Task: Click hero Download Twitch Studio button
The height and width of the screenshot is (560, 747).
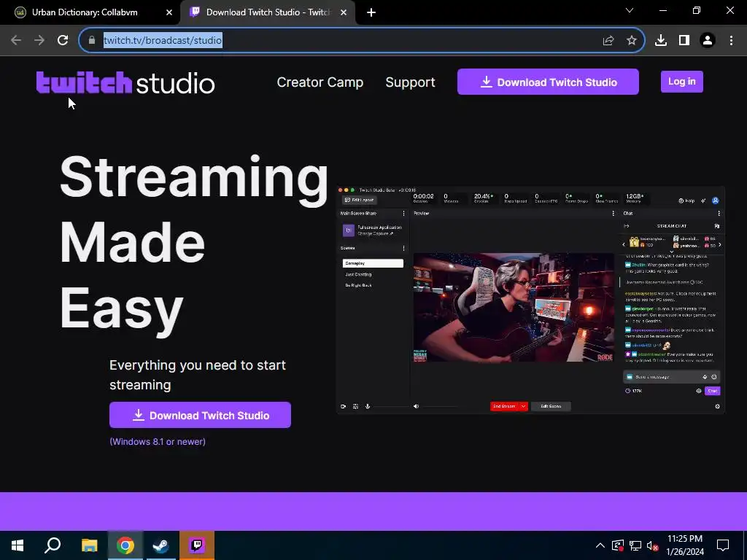Action: point(200,415)
